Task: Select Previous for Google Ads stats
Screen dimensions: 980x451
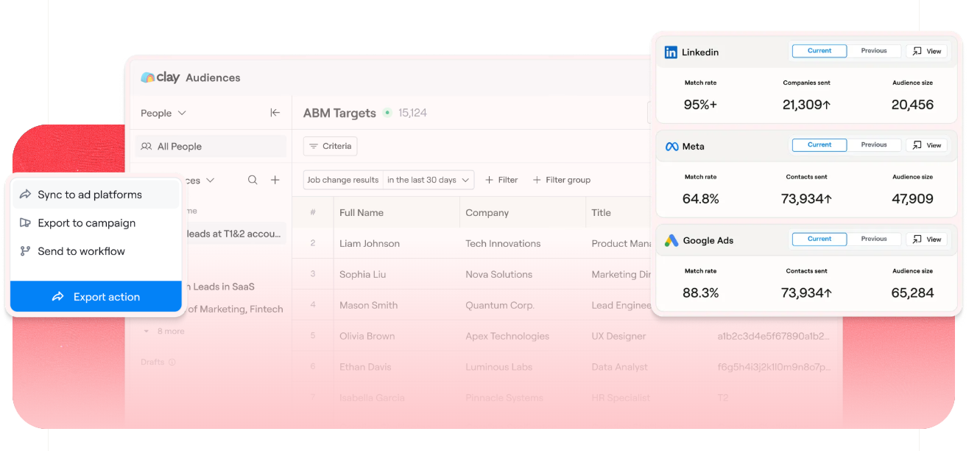Action: (x=874, y=239)
